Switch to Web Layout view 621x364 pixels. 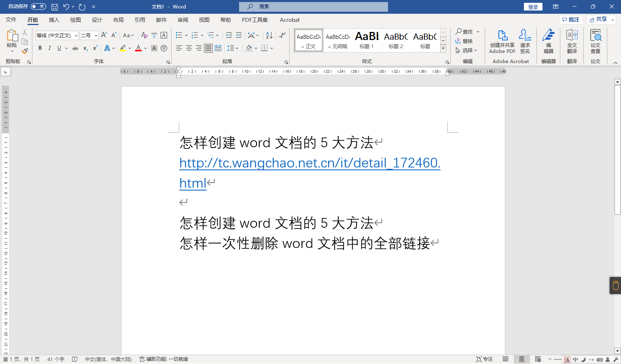(x=538, y=359)
